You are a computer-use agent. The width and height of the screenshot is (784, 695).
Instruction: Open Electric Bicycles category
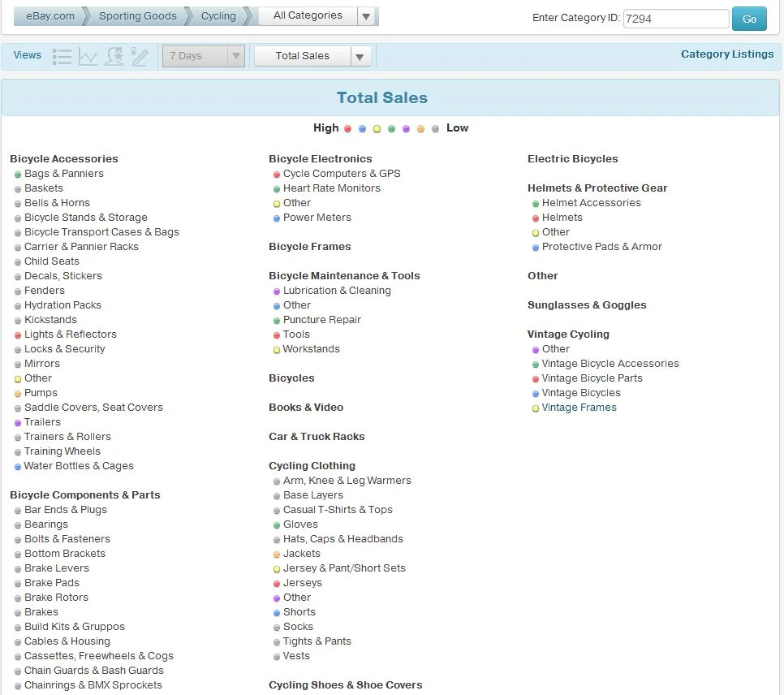pyautogui.click(x=572, y=158)
